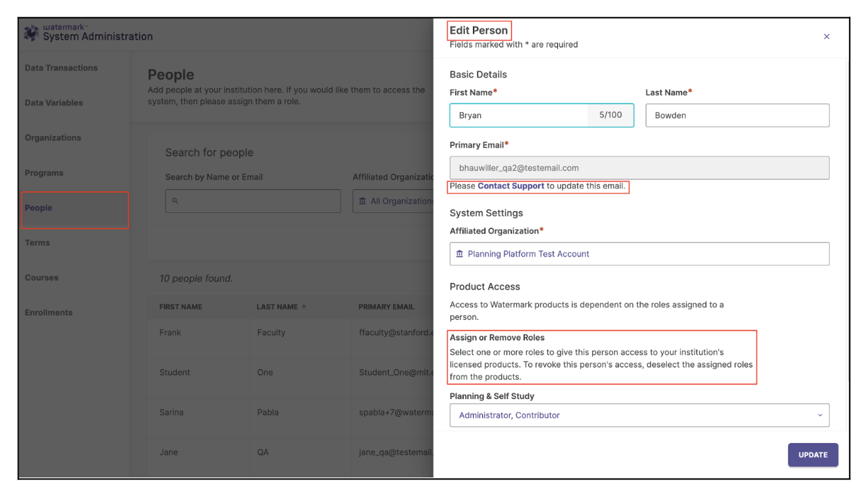Click the disabled Primary Email field

[x=640, y=168]
